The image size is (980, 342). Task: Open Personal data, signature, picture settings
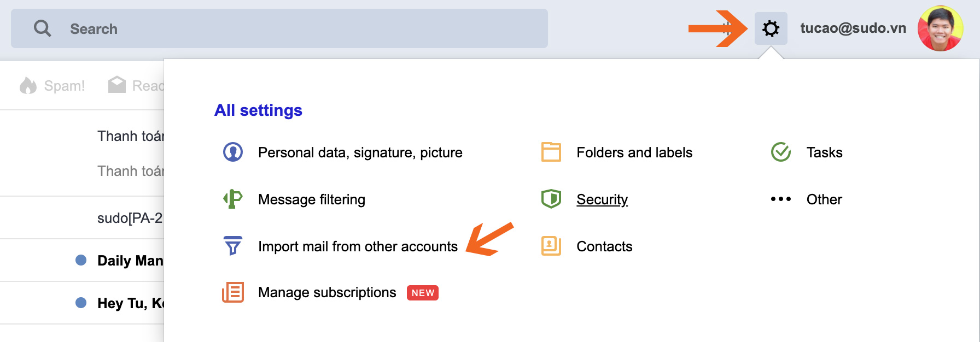(360, 152)
